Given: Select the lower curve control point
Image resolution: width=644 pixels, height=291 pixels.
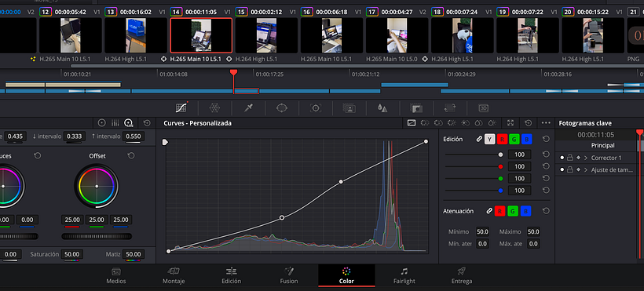Looking at the screenshot, I should tap(282, 217).
